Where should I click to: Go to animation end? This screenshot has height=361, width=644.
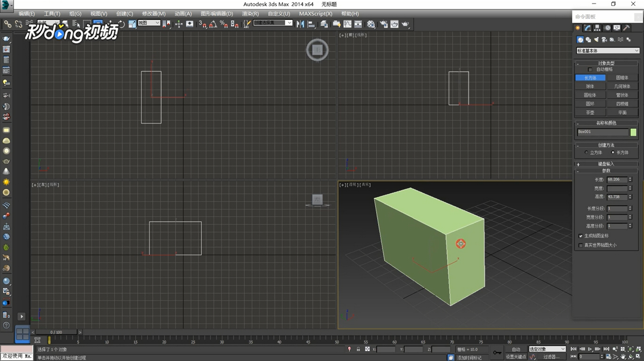(606, 349)
